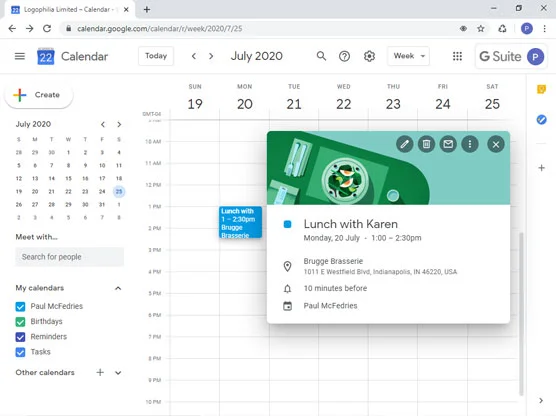Screen dimensions: 556x416
Task: Open the Support help icon
Action: (x=344, y=56)
